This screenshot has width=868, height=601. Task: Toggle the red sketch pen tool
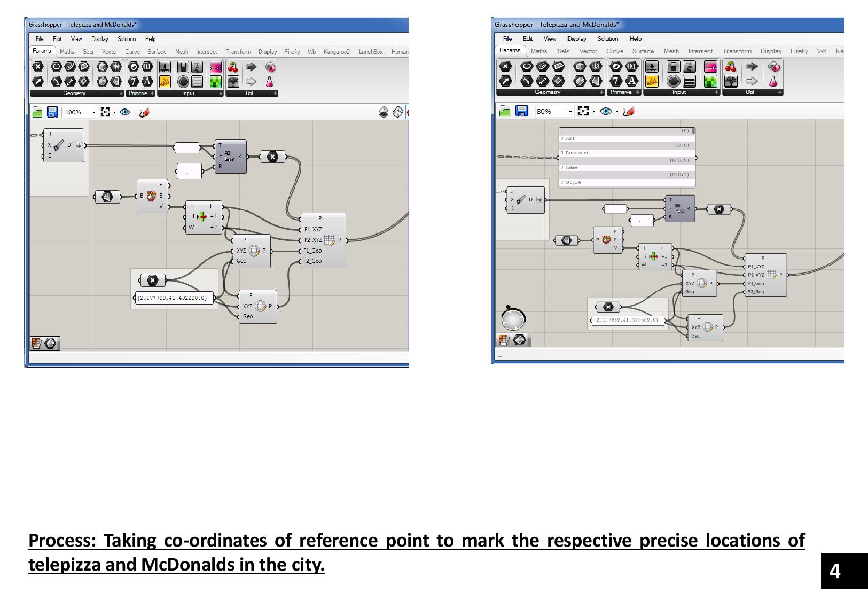(144, 111)
